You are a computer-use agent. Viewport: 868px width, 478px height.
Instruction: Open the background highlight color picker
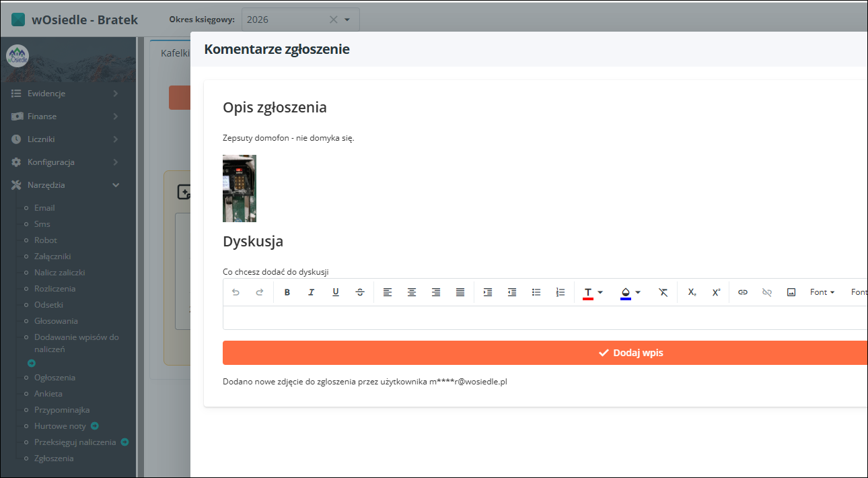[x=637, y=292]
